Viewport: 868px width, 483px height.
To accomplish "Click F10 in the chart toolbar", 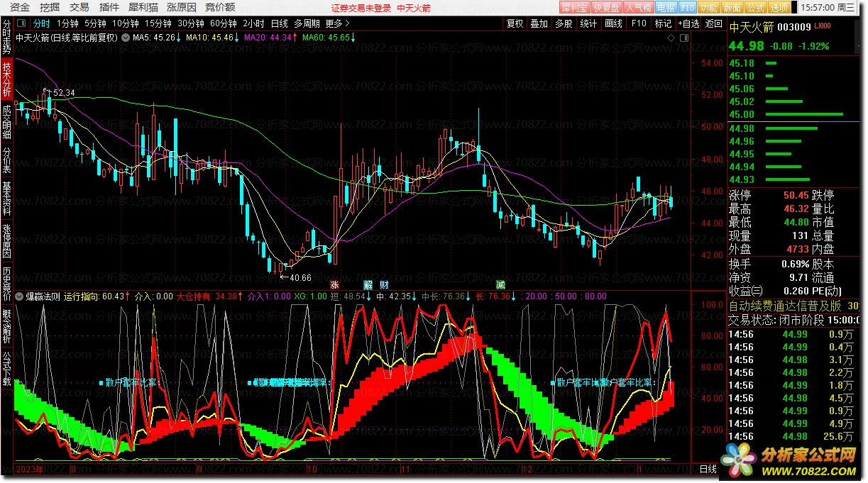I will click(639, 23).
